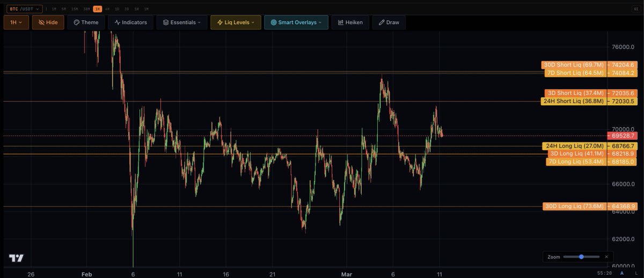Image resolution: width=644 pixels, height=278 pixels.
Task: Open the Theme palette settings
Action: [86, 22]
